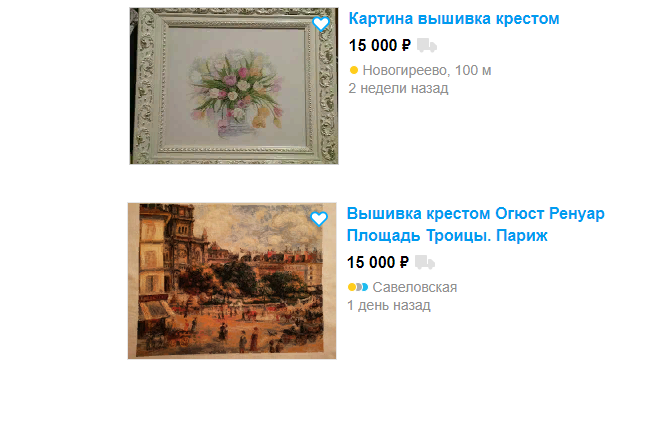650x434 pixels.
Task: Click the '1 день назад' timestamp
Action: (389, 305)
